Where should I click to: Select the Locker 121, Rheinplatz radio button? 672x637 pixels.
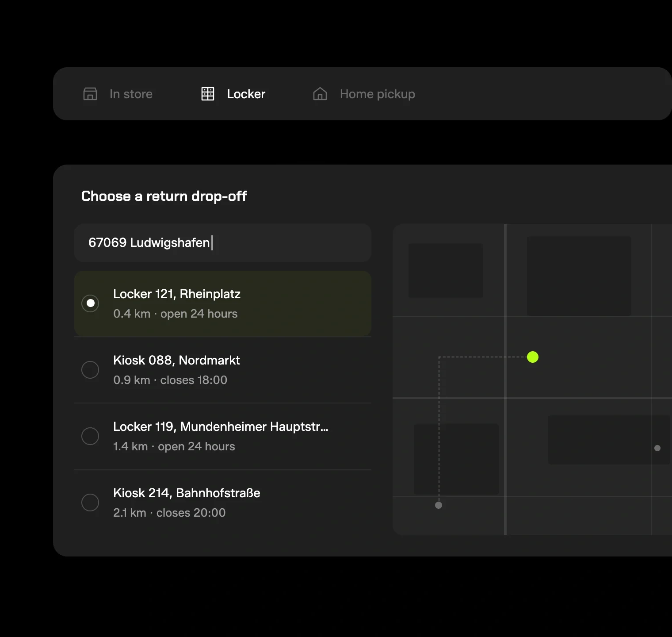point(90,303)
